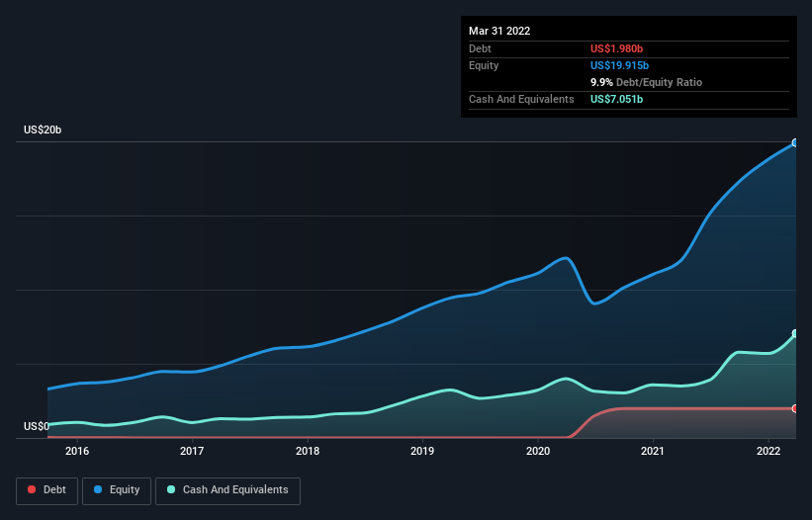Viewport: 812px width, 520px height.
Task: Toggle Cash And Equivalents legend button
Action: click(227, 490)
